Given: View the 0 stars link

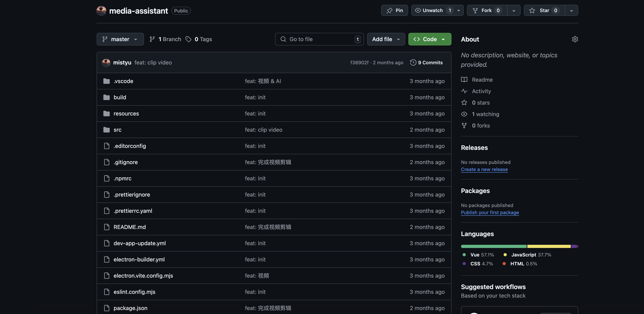Looking at the screenshot, I should tap(480, 103).
